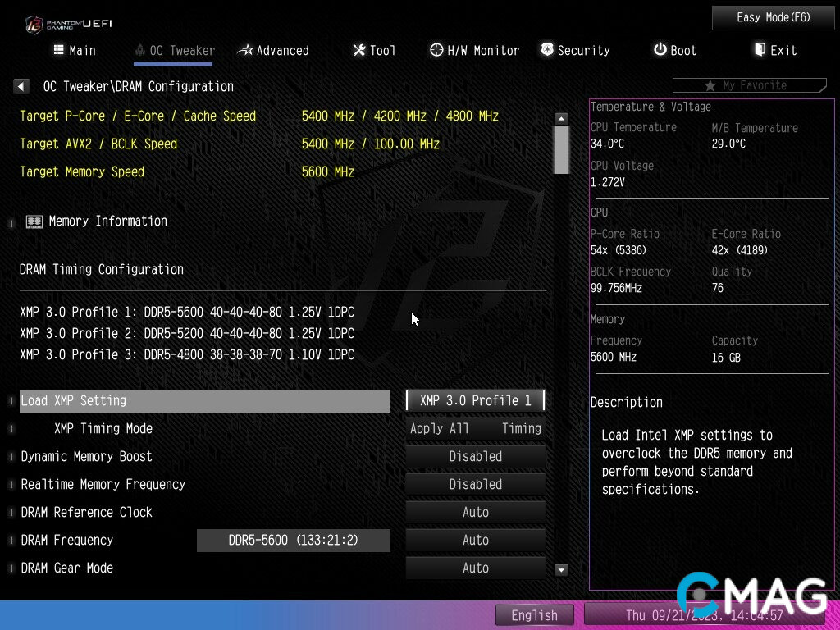The height and width of the screenshot is (630, 840).
Task: Change DRAM Reference Clock from Auto
Action: click(x=475, y=512)
